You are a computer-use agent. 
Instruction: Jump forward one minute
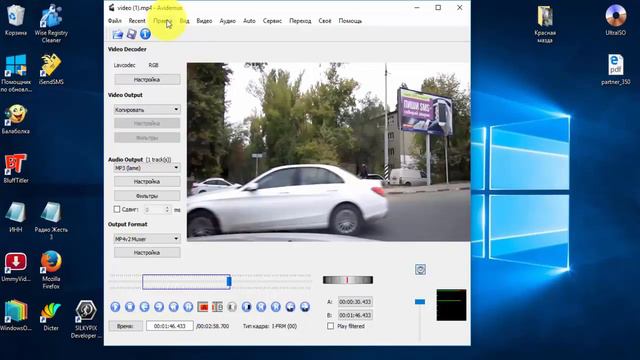coord(305,307)
